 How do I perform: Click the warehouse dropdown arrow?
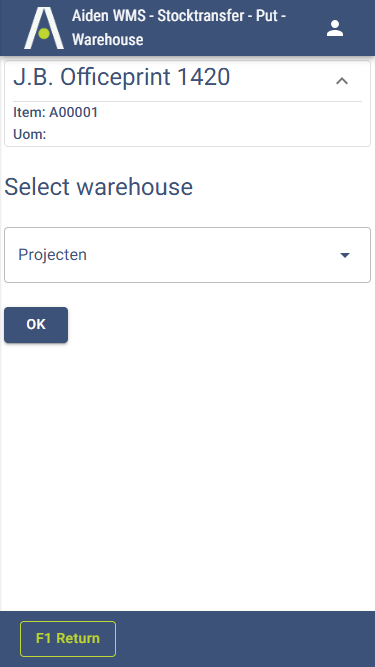point(345,255)
